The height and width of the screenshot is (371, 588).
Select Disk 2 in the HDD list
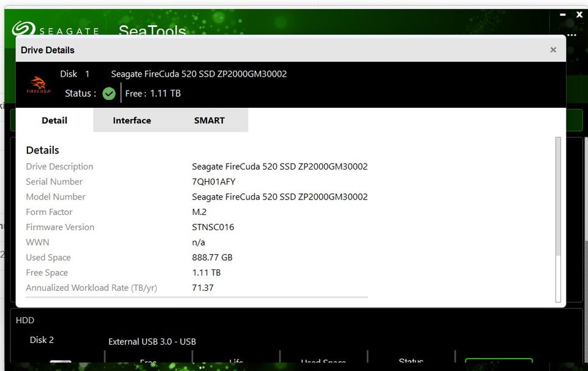(x=42, y=340)
